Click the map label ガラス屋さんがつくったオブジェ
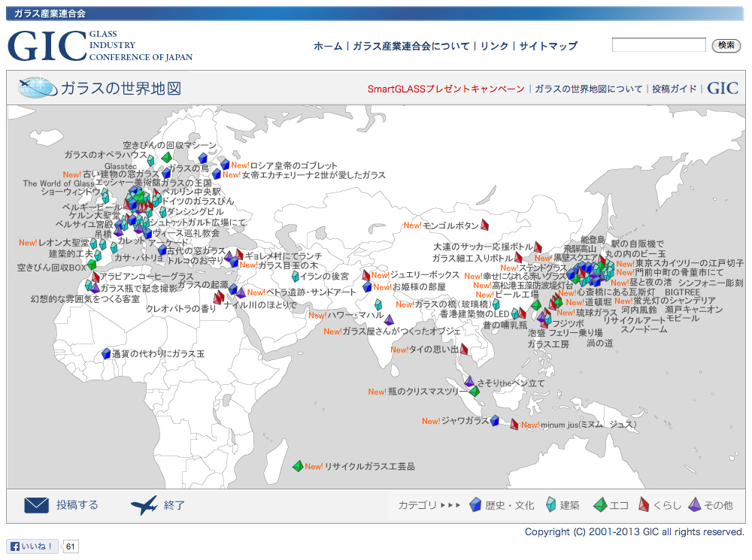 pos(402,331)
